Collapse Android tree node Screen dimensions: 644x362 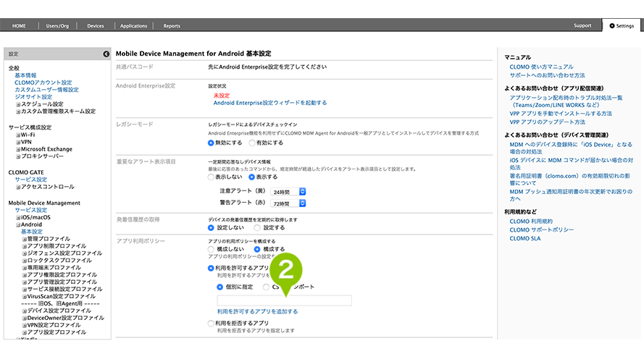coord(18,225)
